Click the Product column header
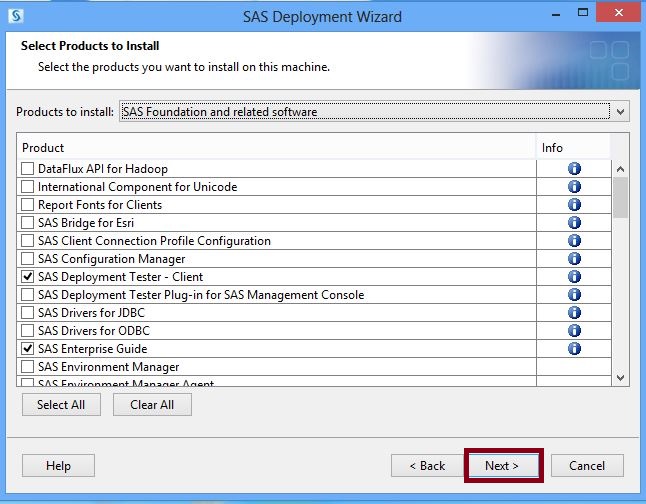The height and width of the screenshot is (504, 646). click(276, 148)
